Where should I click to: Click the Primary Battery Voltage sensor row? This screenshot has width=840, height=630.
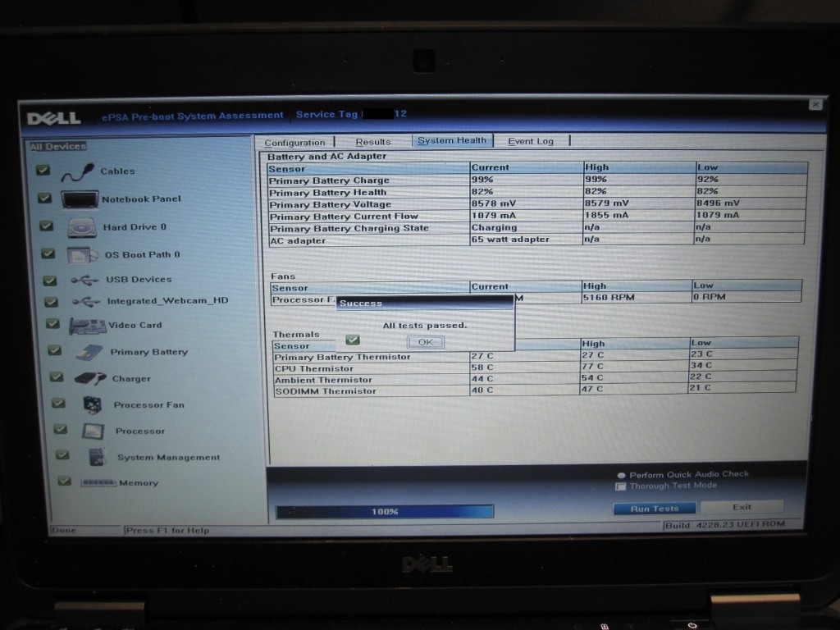tap(537, 203)
